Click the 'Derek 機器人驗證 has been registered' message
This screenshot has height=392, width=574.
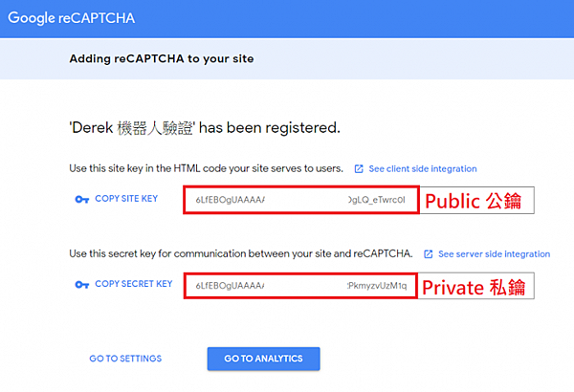pos(205,126)
